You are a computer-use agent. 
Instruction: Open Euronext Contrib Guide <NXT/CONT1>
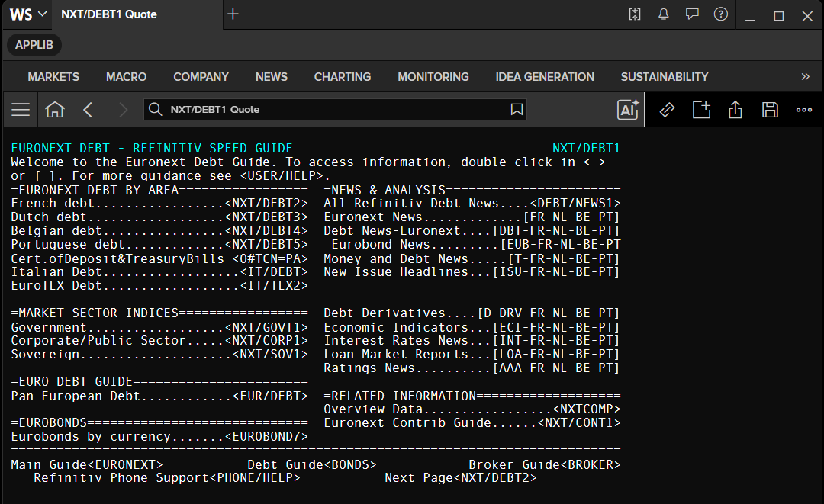pos(579,422)
